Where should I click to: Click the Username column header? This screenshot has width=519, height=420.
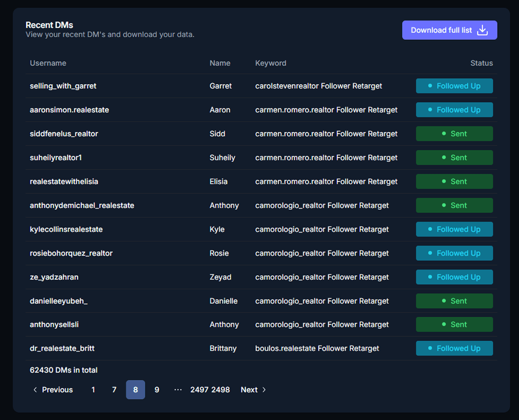(48, 63)
